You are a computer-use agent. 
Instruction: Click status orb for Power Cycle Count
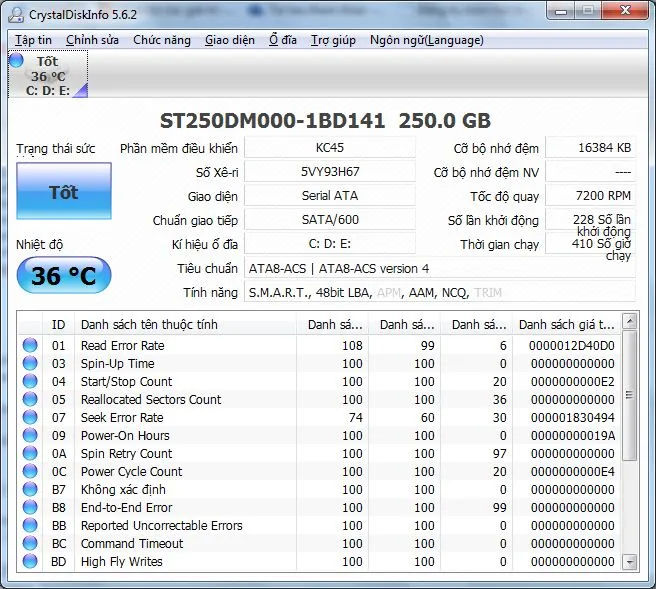(30, 471)
